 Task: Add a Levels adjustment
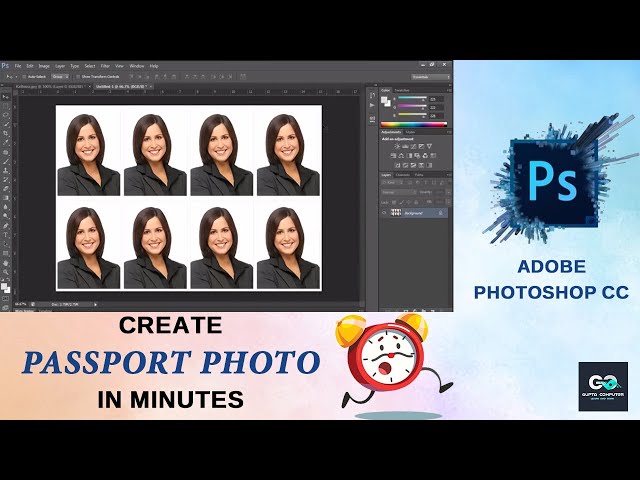[x=405, y=146]
